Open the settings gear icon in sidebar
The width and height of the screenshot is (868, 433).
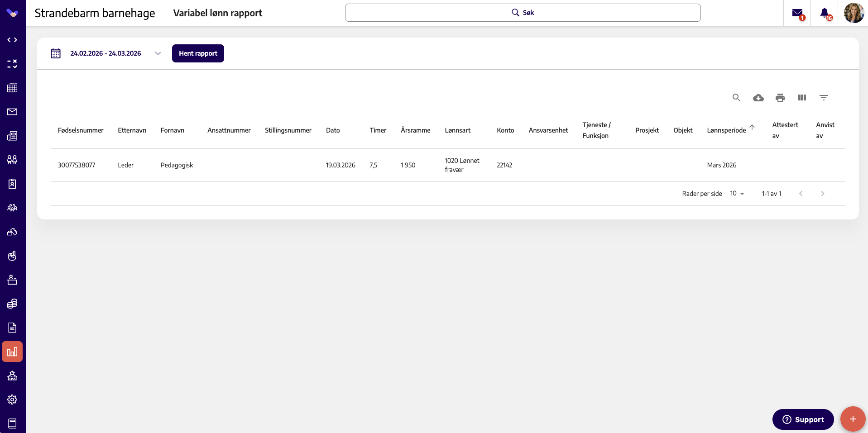tap(12, 400)
